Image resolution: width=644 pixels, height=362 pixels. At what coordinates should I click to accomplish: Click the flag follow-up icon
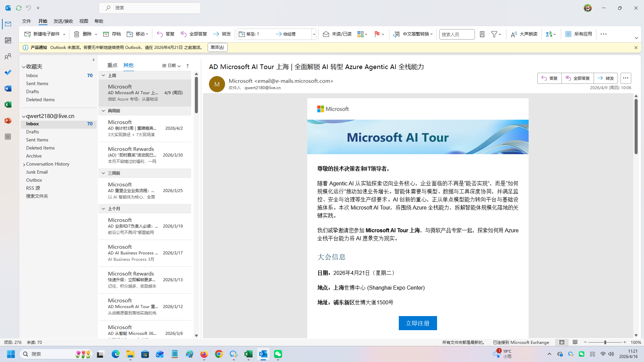click(x=377, y=34)
